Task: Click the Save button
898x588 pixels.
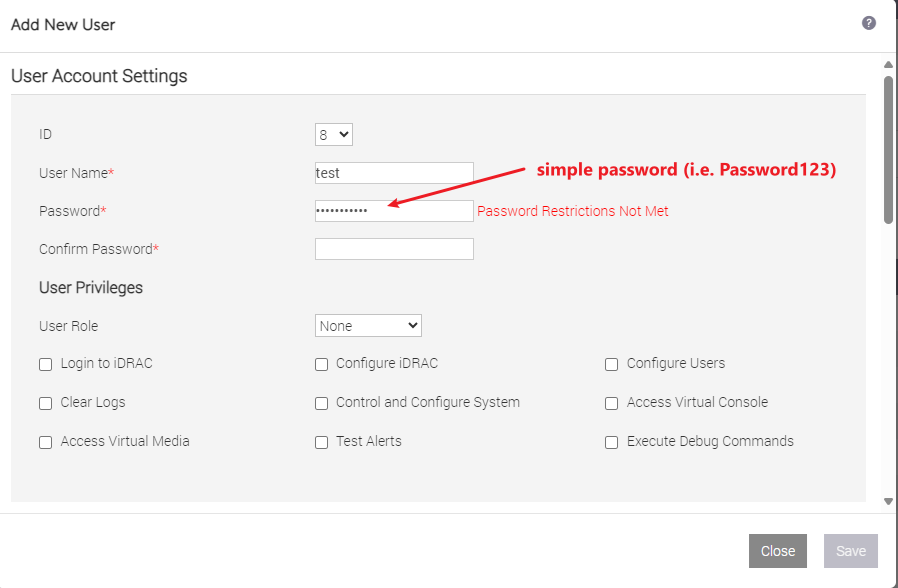Action: 850,550
